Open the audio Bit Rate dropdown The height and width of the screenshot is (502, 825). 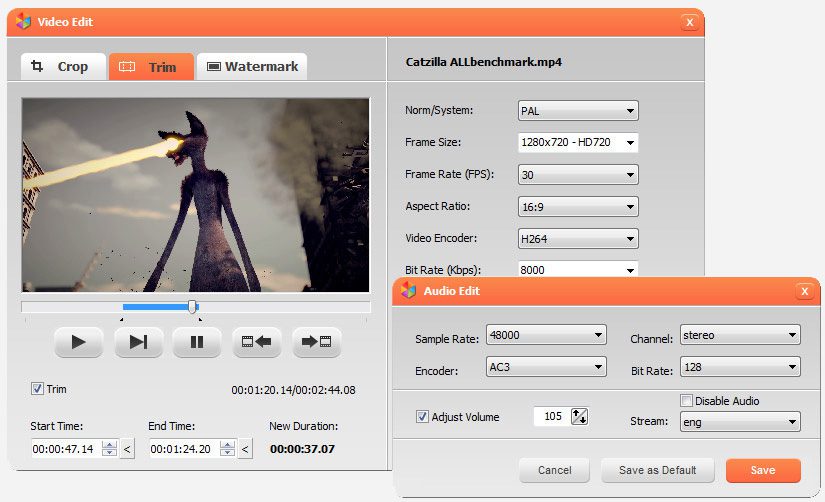740,367
